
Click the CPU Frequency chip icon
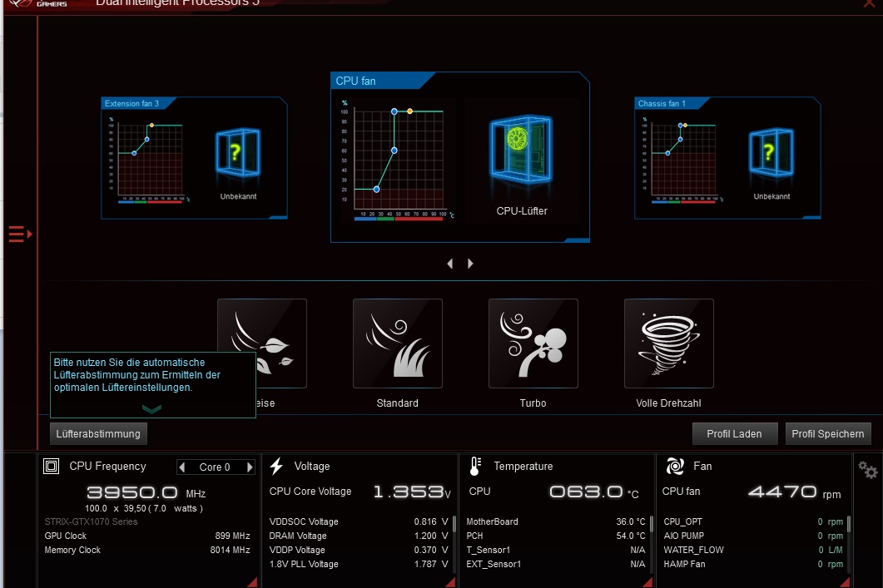pyautogui.click(x=52, y=466)
